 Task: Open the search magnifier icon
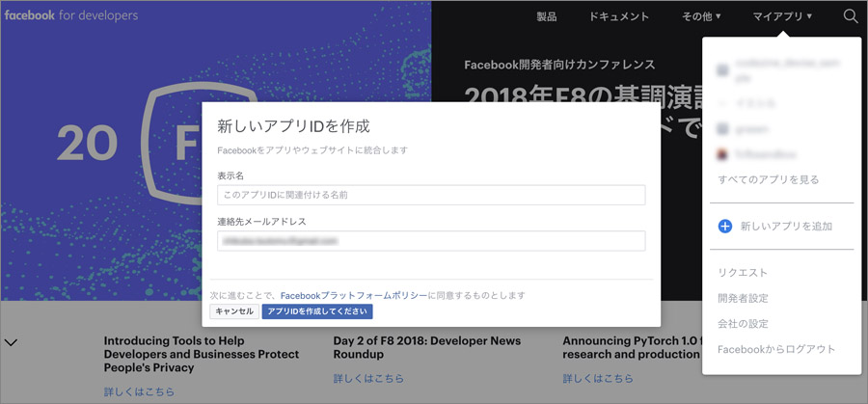pos(851,16)
